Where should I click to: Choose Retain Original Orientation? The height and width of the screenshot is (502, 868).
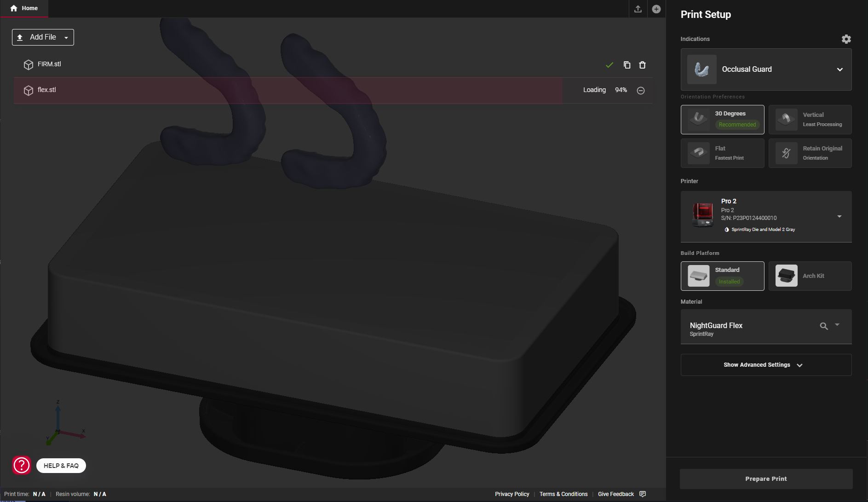click(810, 153)
